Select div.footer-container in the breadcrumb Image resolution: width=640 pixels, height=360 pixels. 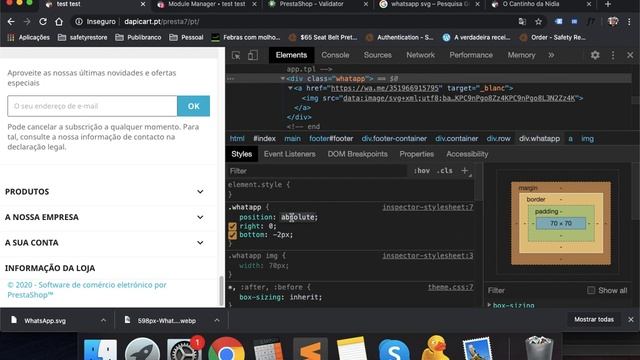coord(394,139)
